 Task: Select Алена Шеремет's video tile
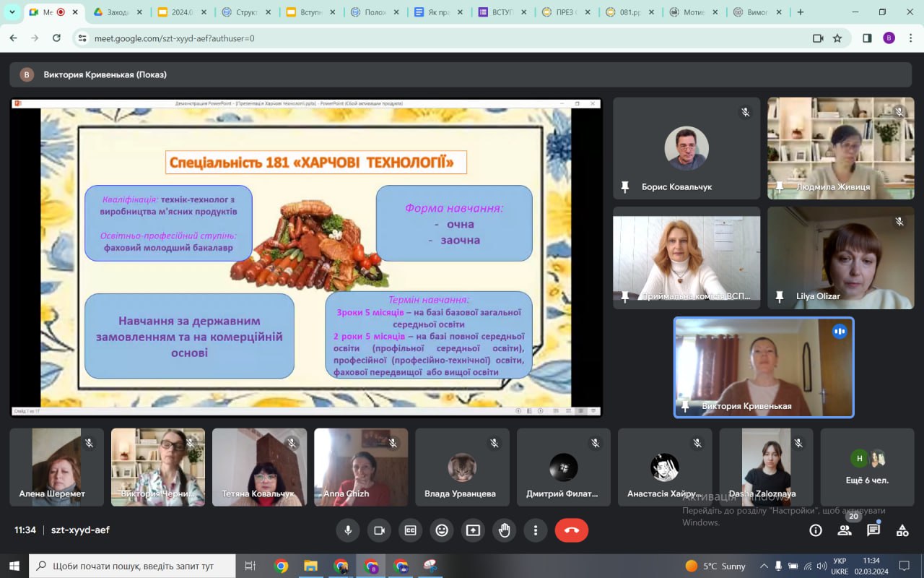56,467
